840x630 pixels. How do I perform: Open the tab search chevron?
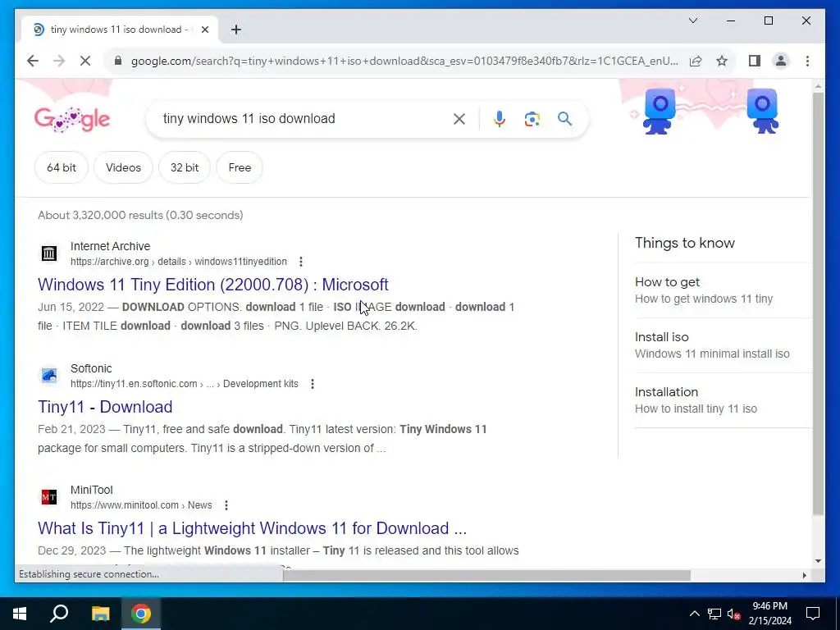692,21
